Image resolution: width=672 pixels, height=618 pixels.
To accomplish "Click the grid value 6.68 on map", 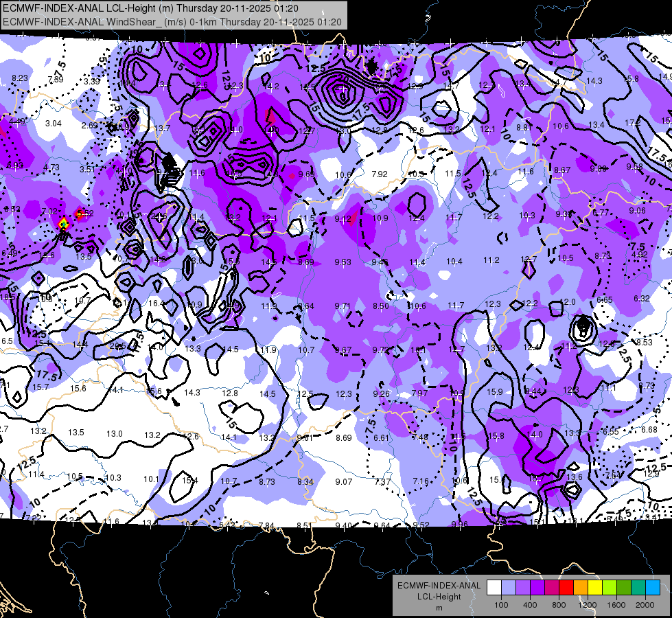I will (649, 430).
